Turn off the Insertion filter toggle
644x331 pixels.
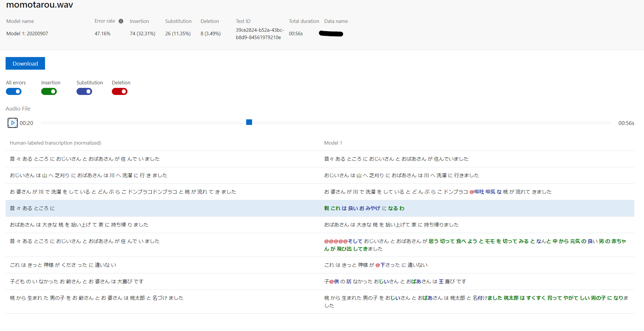[49, 91]
